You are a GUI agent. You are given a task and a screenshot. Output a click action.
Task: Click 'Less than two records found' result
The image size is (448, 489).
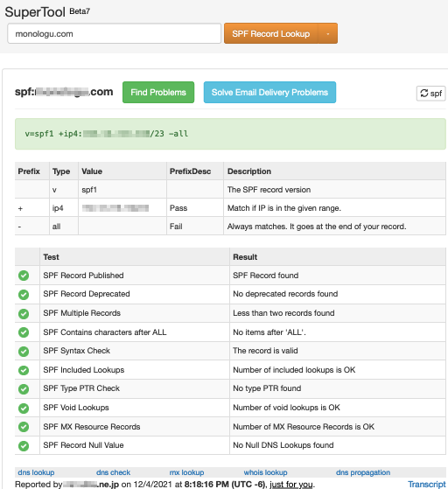pos(283,313)
